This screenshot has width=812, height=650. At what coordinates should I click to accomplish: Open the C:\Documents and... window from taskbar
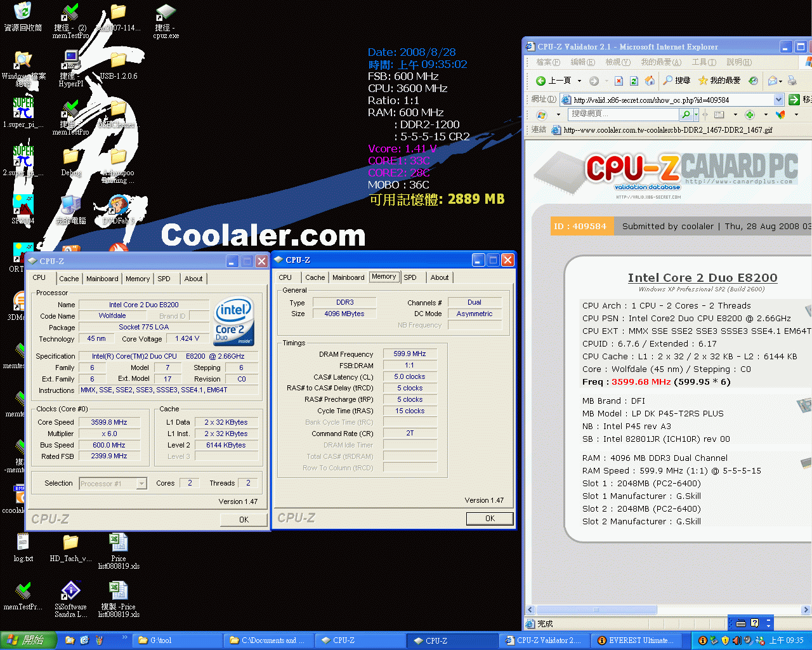tap(269, 640)
